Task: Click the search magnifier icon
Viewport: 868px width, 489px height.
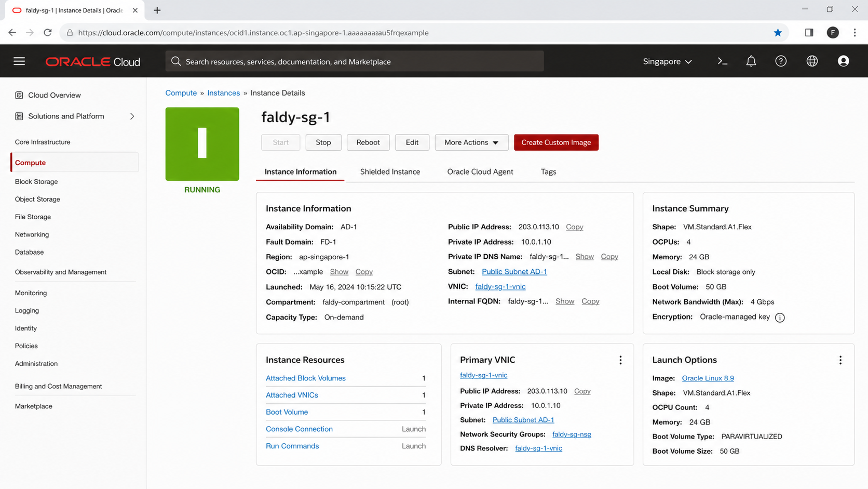Action: 176,61
